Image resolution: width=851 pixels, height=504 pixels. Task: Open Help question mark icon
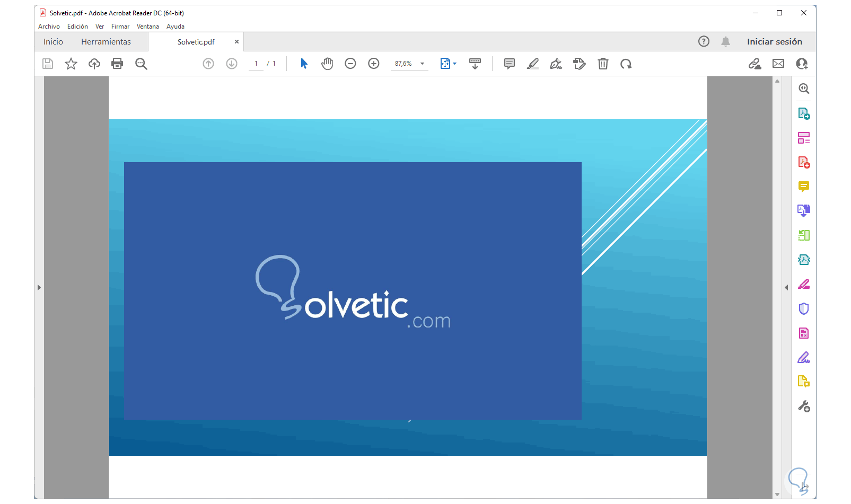(x=704, y=41)
